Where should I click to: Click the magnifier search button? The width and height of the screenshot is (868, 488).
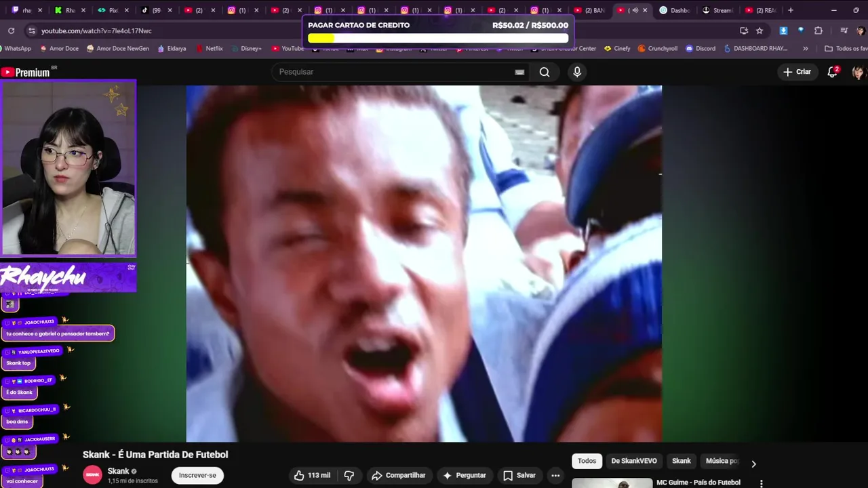[x=545, y=72]
